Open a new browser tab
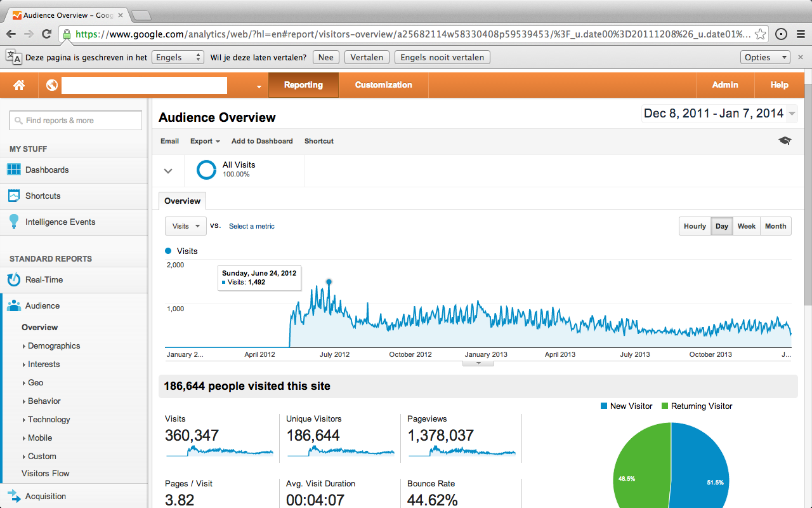Viewport: 812px width, 508px height. pyautogui.click(x=141, y=15)
